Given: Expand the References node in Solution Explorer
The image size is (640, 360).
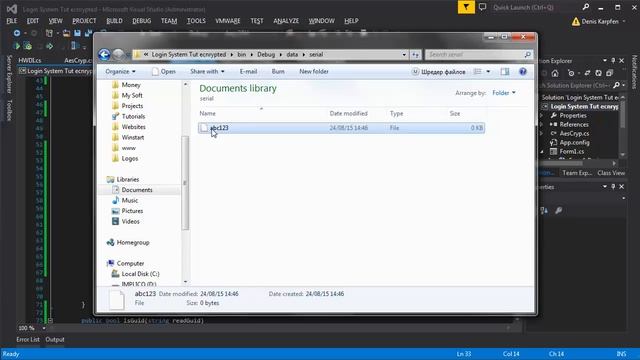Looking at the screenshot, I should click(541, 124).
